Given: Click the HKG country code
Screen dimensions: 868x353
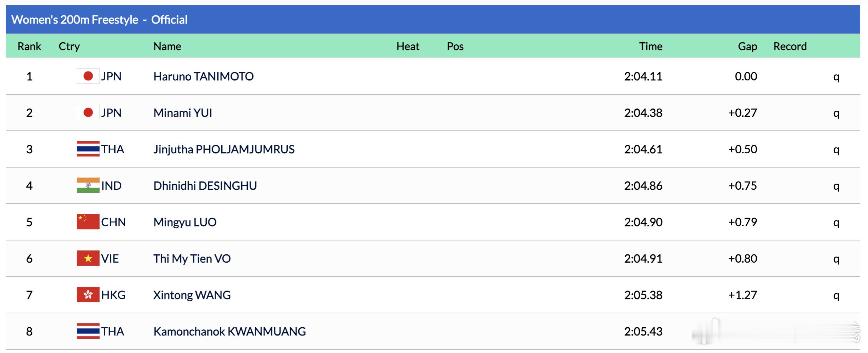Looking at the screenshot, I should 113,295.
